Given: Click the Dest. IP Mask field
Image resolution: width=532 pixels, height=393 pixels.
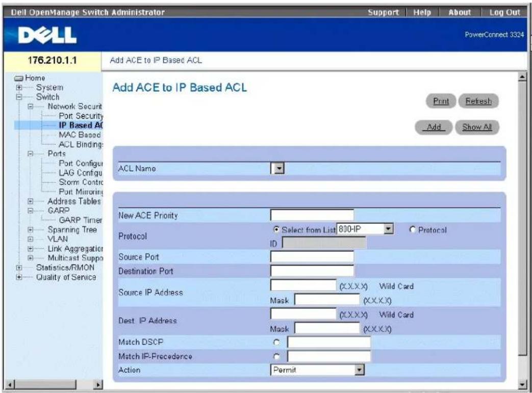Looking at the screenshot, I should click(327, 328).
